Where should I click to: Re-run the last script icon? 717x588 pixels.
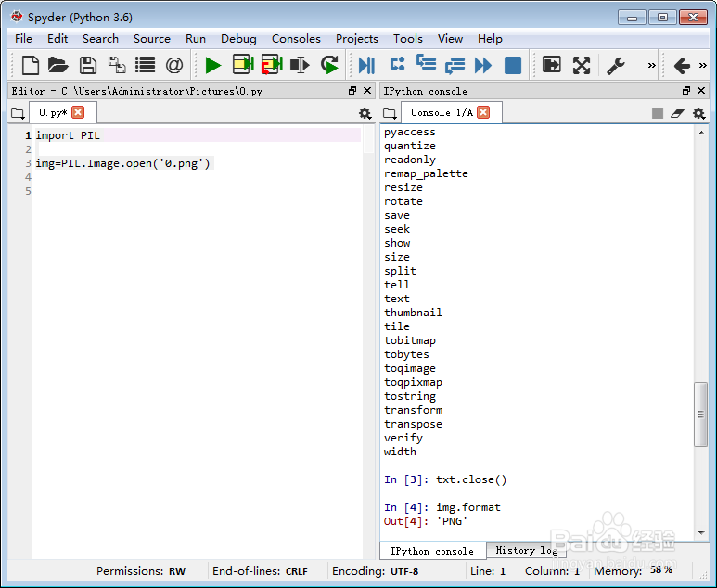point(329,65)
